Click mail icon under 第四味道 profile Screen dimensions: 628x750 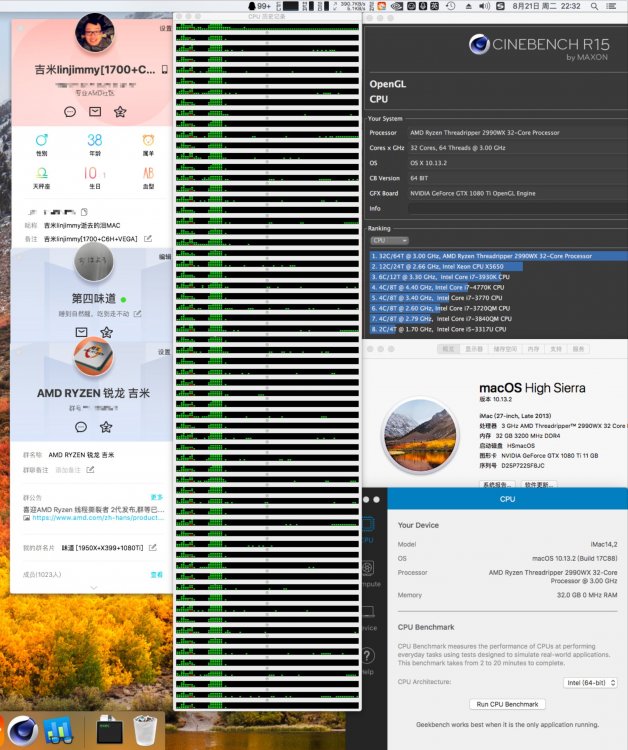click(x=81, y=332)
